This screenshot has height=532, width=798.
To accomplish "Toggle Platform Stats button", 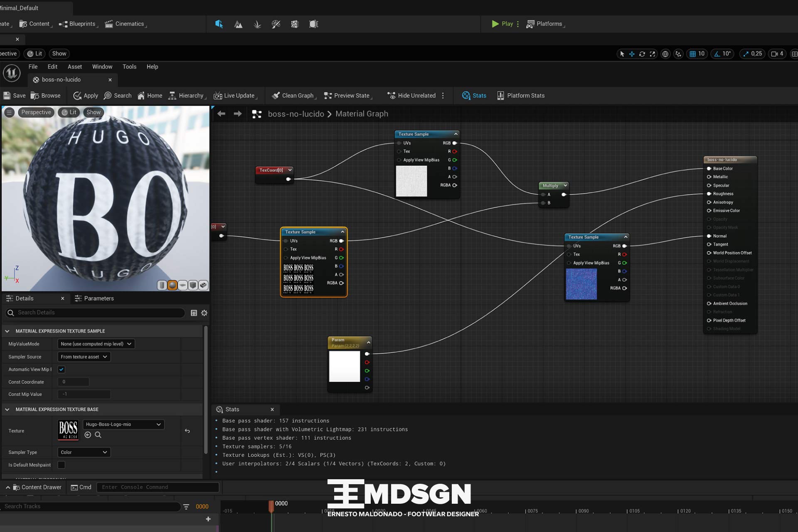I will [x=521, y=96].
